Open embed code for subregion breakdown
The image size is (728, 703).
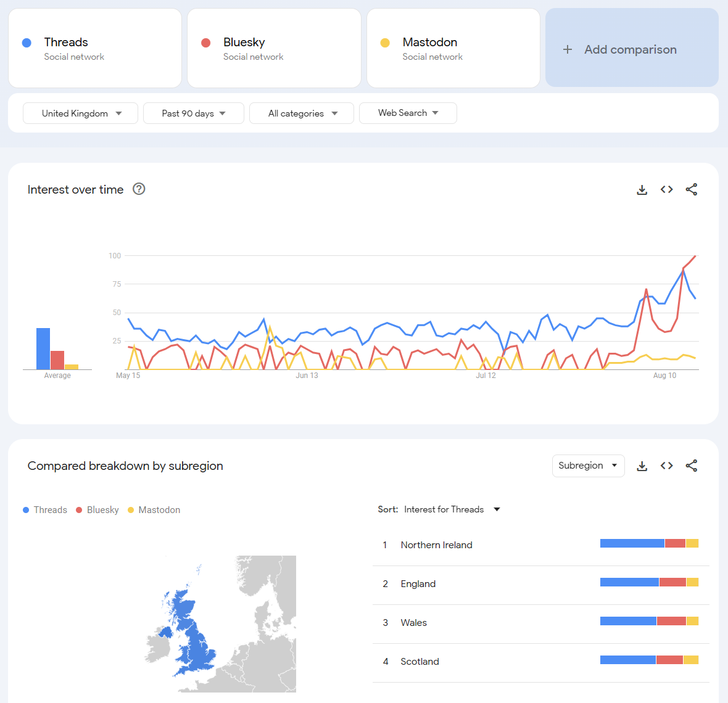coord(666,466)
